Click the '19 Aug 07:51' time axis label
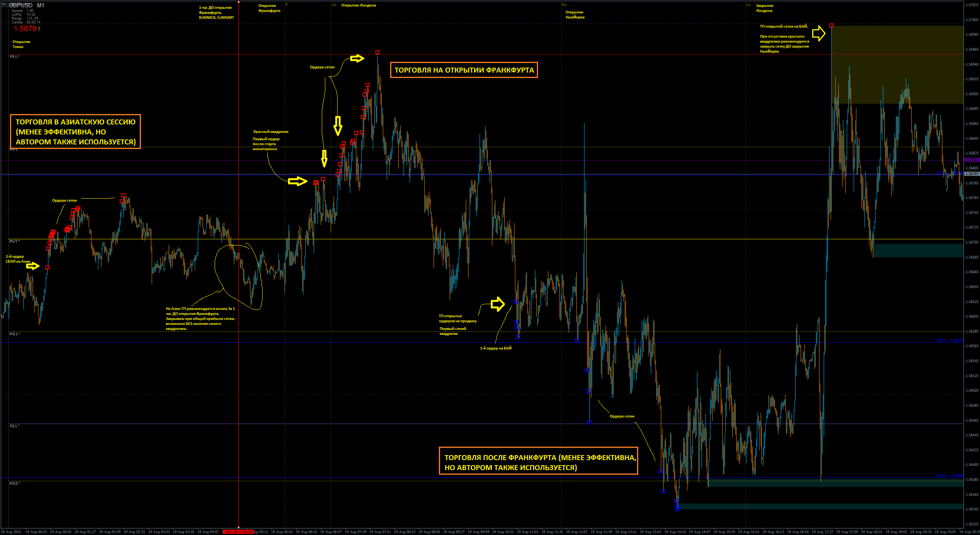The height and width of the screenshot is (535, 980). pos(380,532)
